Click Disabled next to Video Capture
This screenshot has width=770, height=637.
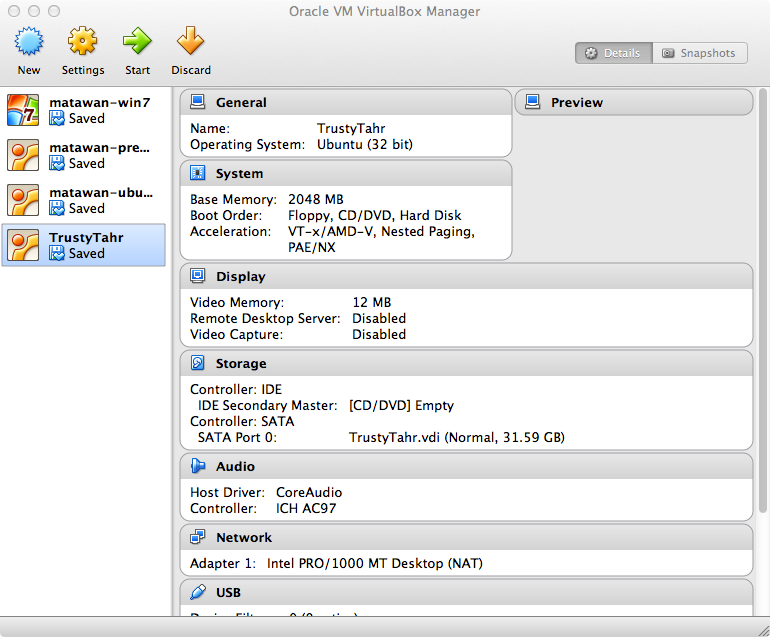379,334
